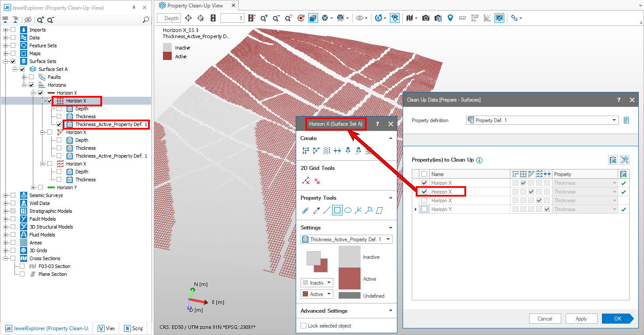Select the Well Data tree item
The width and height of the screenshot is (644, 335).
click(39, 203)
